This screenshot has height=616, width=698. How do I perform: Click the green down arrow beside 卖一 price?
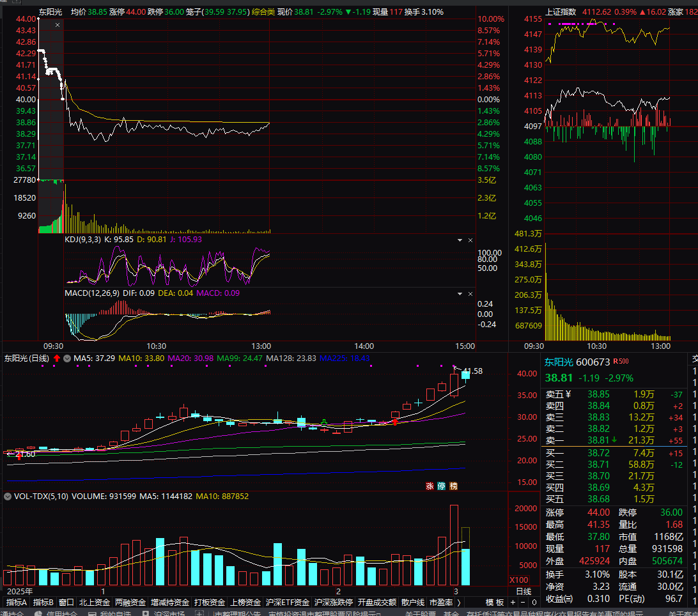[614, 440]
